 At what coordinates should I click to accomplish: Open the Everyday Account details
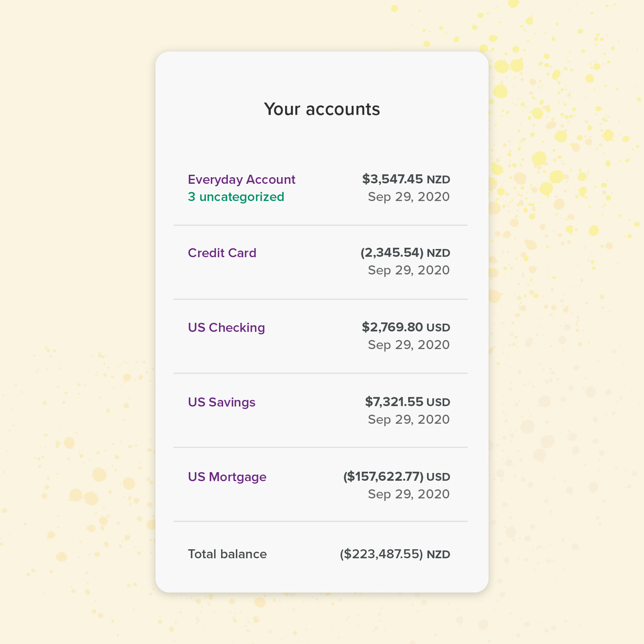(x=241, y=179)
